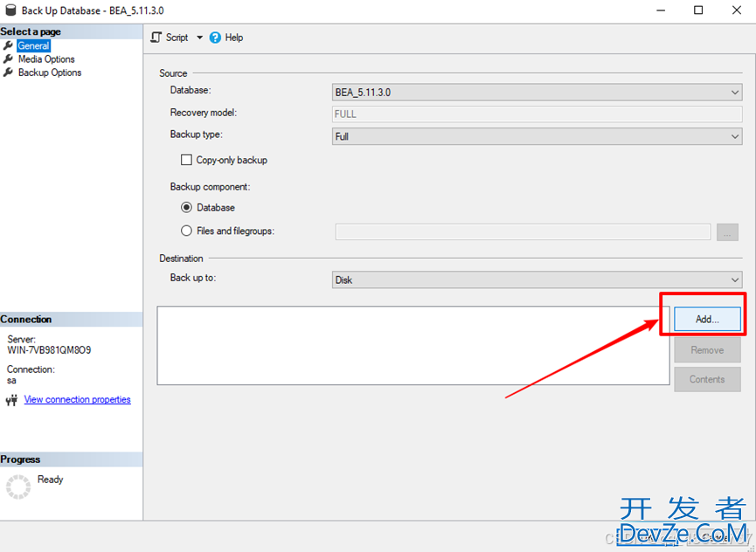
Task: Click the wrench icon beside Media Options
Action: [8, 59]
